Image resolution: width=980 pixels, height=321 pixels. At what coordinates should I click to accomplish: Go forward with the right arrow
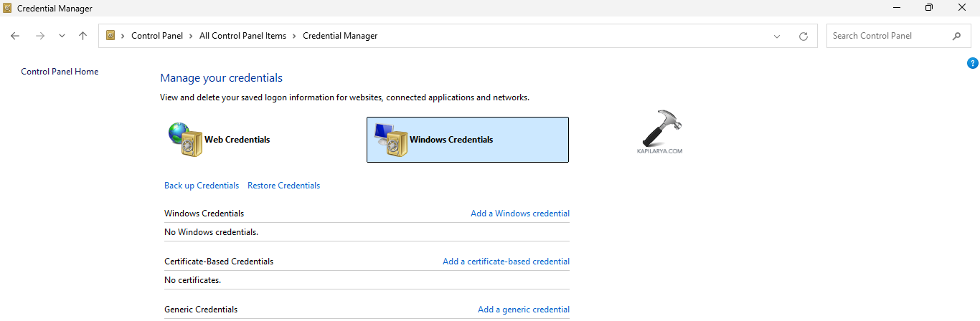click(40, 36)
